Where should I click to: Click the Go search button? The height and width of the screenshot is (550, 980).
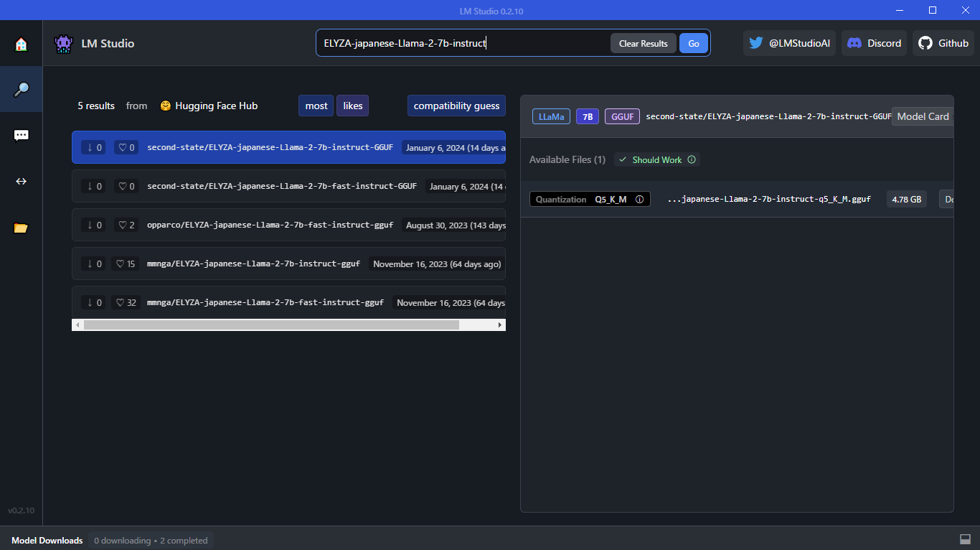[694, 43]
